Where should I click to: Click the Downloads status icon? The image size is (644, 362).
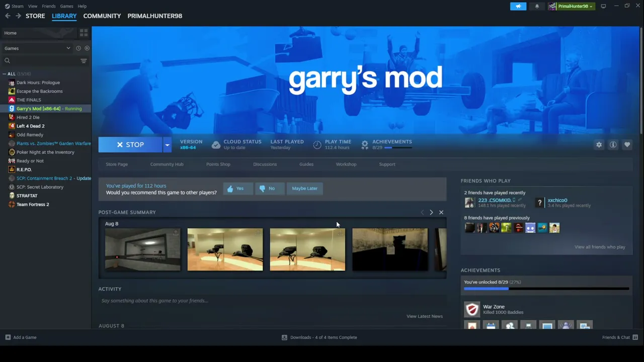point(284,337)
